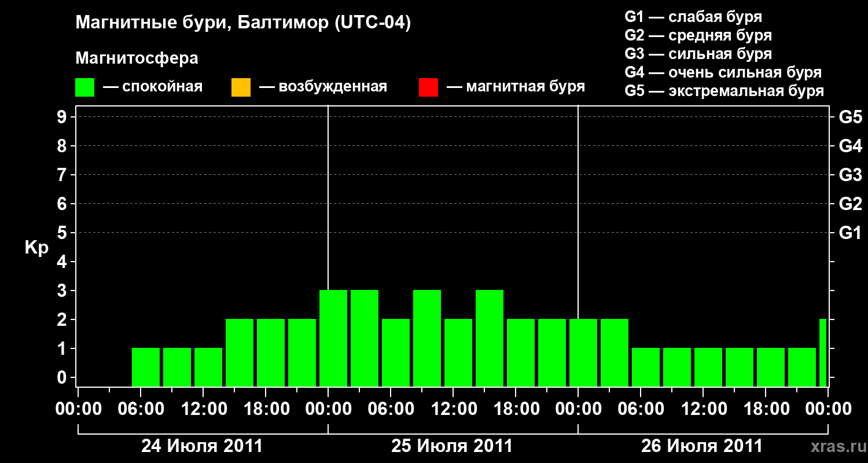Click the '18:00' label of 24 July
868x463 pixels.
pyautogui.click(x=266, y=409)
